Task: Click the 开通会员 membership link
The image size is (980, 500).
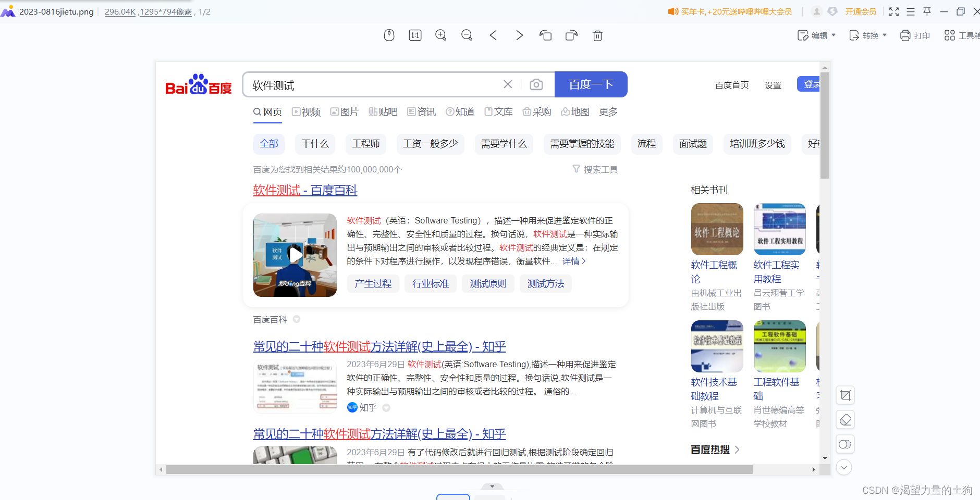Action: point(861,11)
